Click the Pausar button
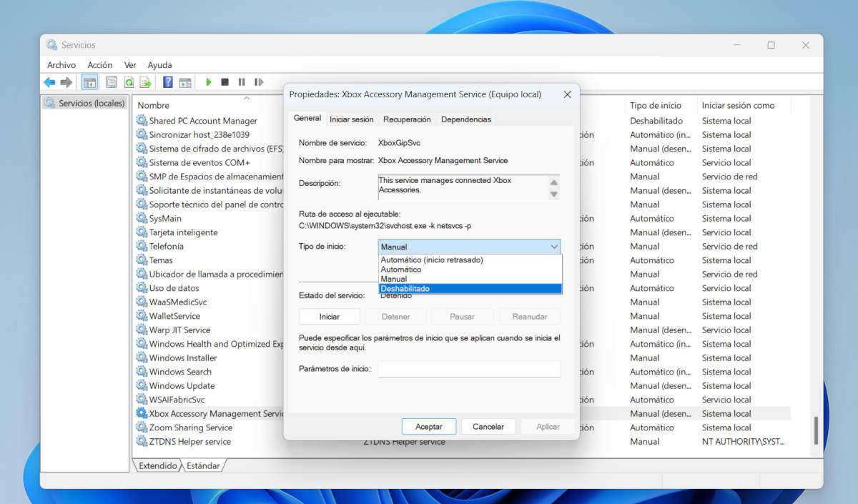 tap(463, 316)
